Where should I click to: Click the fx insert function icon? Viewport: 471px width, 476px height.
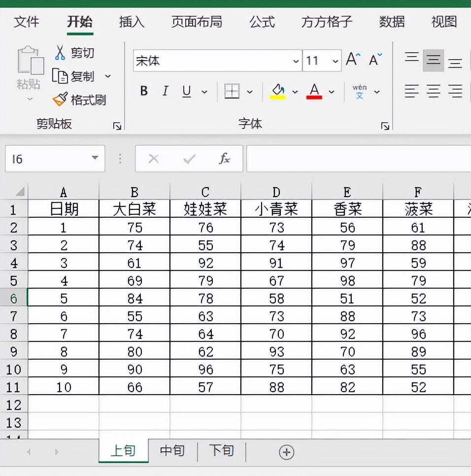[x=224, y=159]
